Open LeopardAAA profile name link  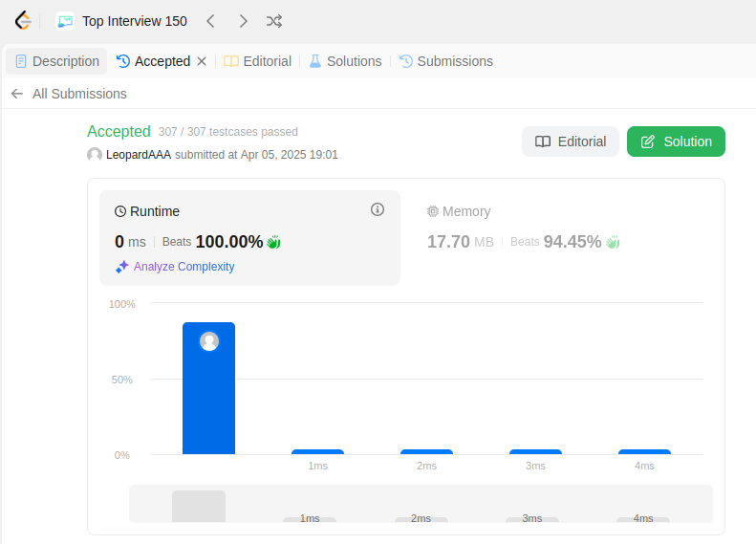pyautogui.click(x=139, y=155)
